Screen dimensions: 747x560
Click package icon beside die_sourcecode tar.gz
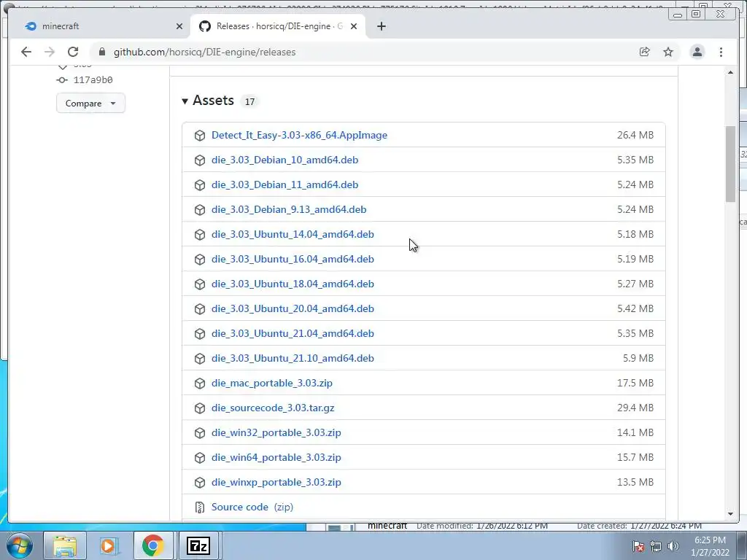[x=200, y=408]
